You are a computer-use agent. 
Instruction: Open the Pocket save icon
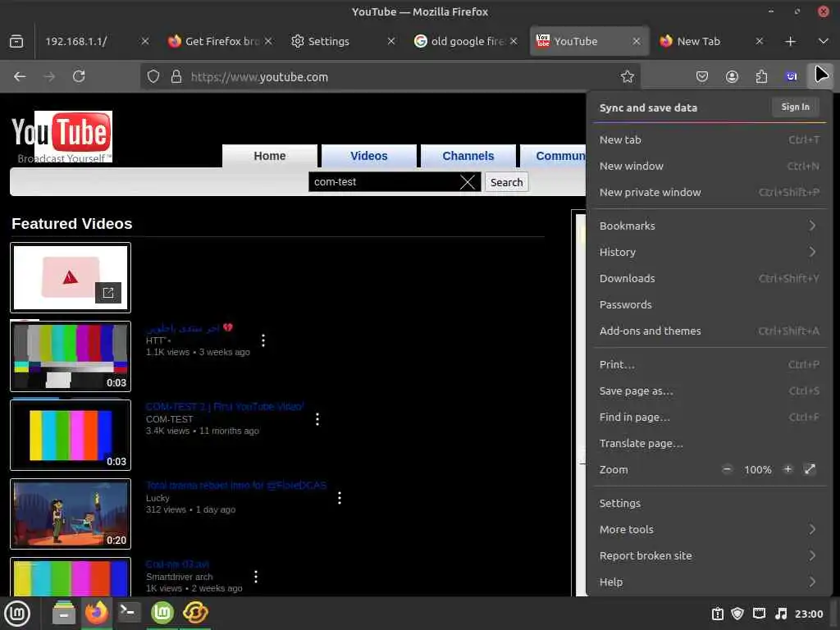(x=702, y=76)
